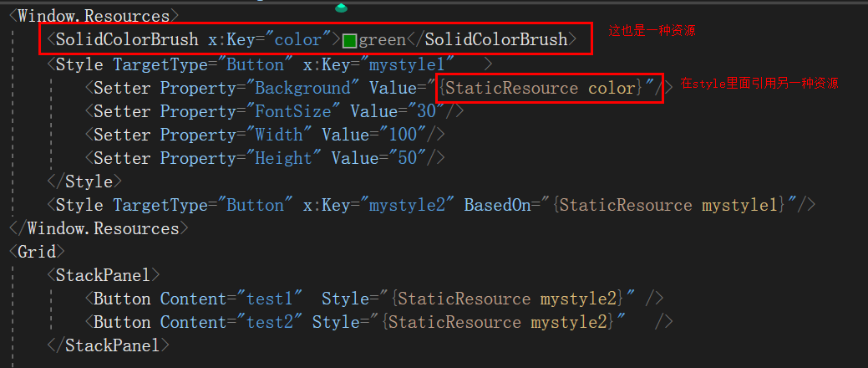Click the word "green" in the SolidColorBrush
868x368 pixels.
point(382,39)
